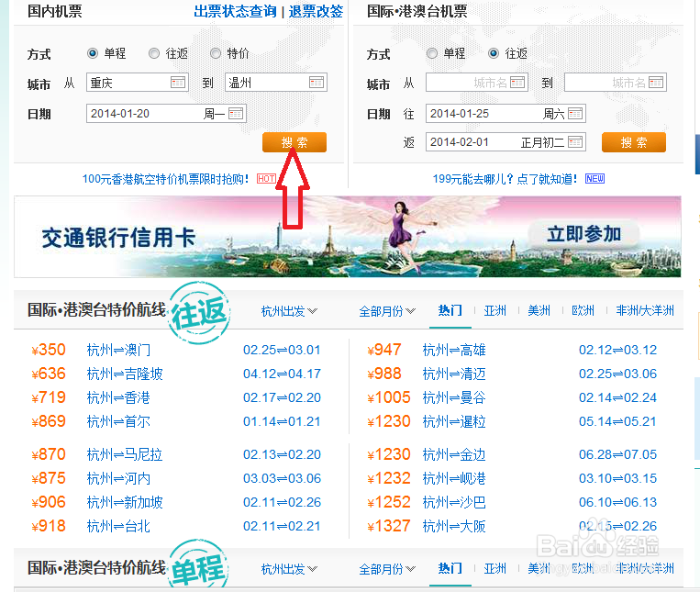The width and height of the screenshot is (700, 592).
Task: Click domestic date field 2014-01-20
Action: point(166,114)
